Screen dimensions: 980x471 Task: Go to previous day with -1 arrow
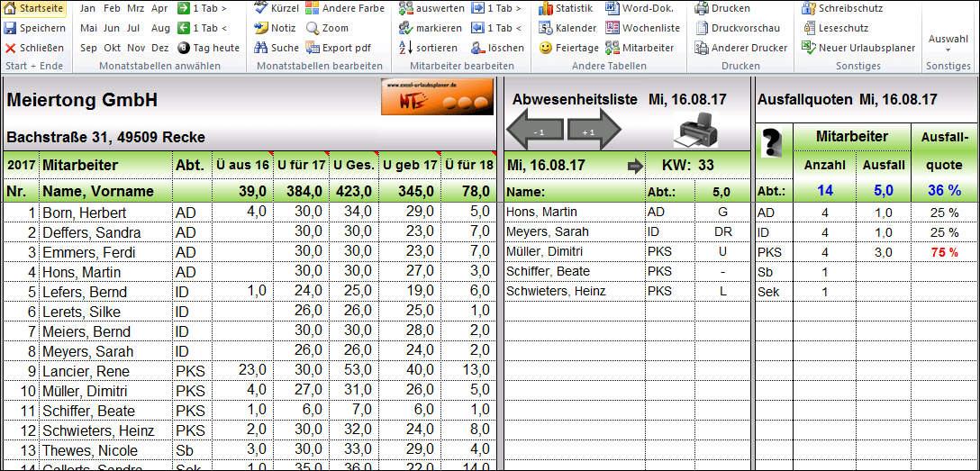(x=536, y=131)
